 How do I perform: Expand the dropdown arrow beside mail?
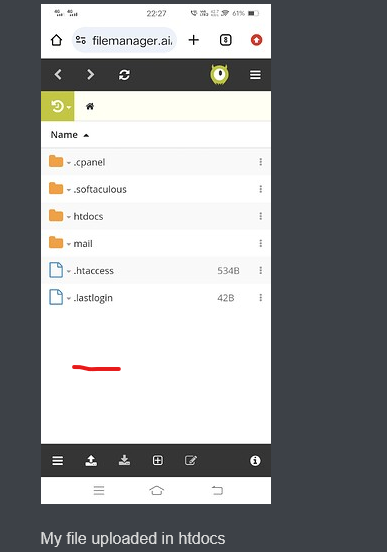pos(69,244)
